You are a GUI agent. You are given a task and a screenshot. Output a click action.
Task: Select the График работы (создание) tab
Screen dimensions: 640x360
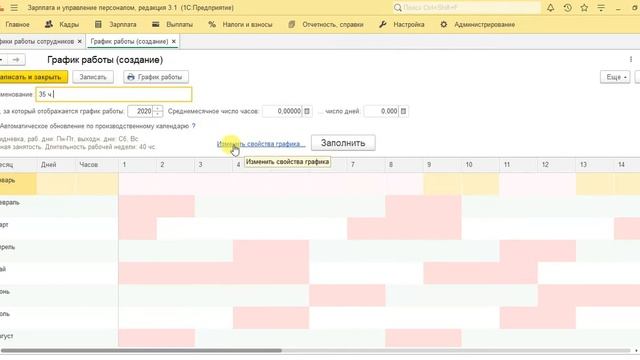[129, 41]
